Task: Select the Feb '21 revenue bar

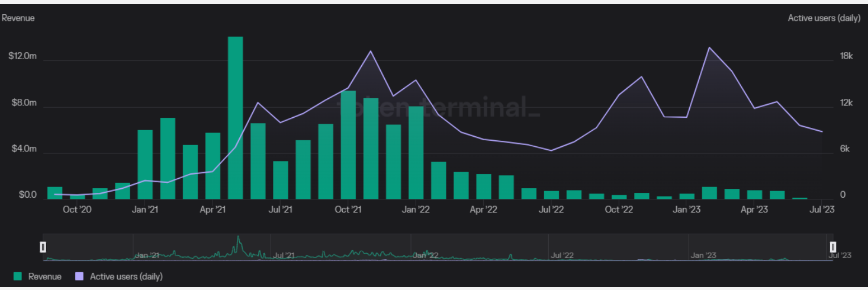Action: (x=168, y=159)
